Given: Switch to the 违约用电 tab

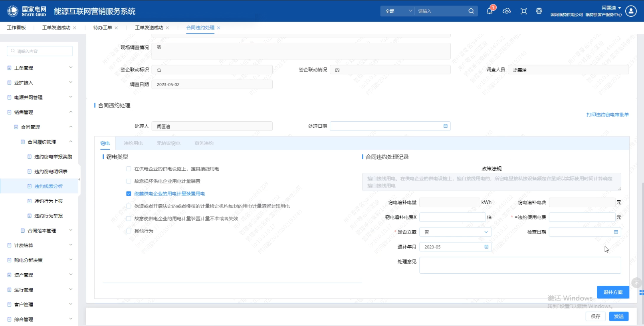Looking at the screenshot, I should click(x=133, y=143).
